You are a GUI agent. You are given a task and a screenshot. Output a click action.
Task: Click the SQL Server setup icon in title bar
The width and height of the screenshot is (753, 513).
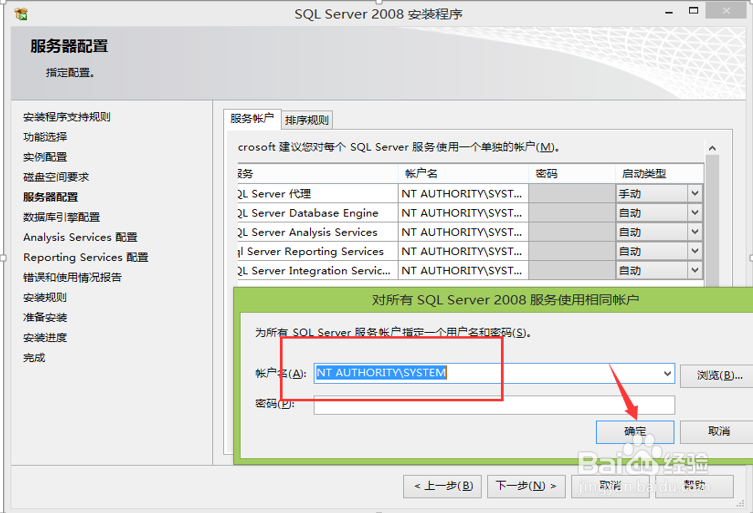click(21, 14)
